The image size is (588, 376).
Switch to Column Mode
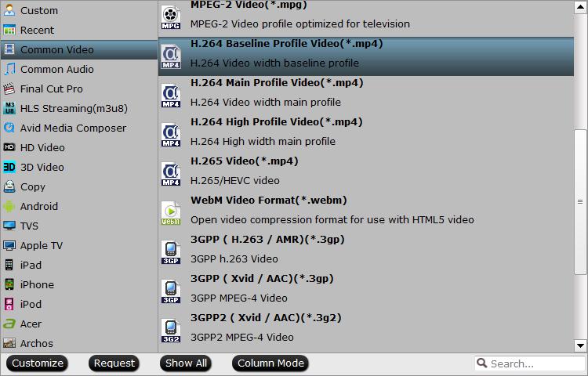click(270, 363)
